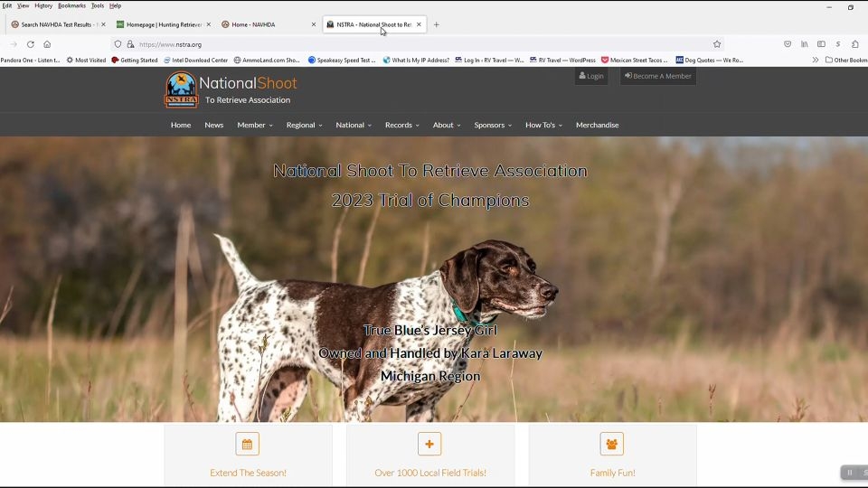This screenshot has width=868, height=488.
Task: Open Log In RV Travel bookmark
Action: click(489, 60)
